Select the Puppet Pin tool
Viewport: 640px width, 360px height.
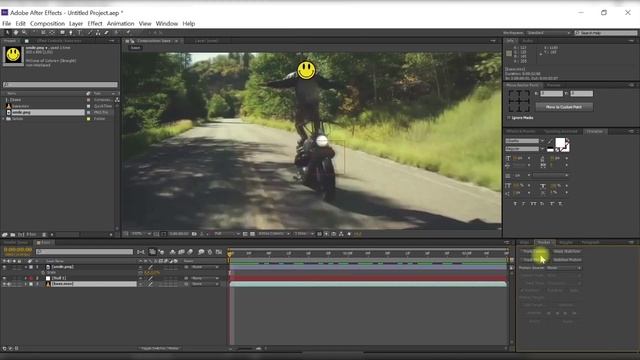128,33
